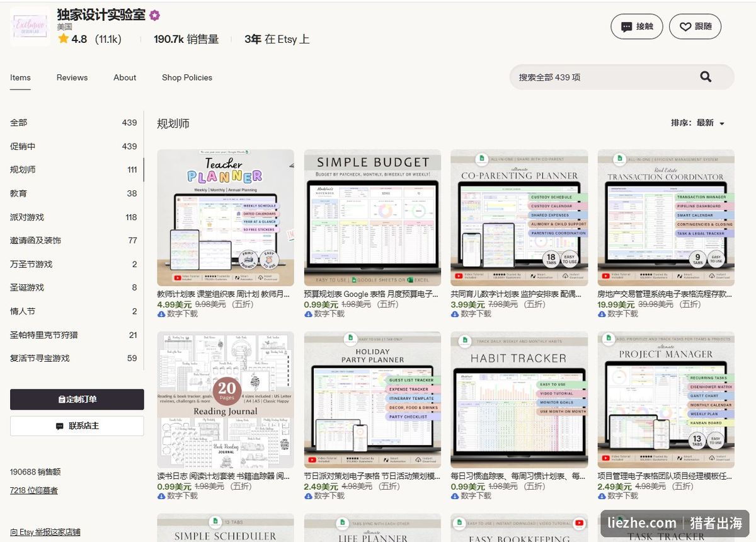Click the 节日派对策划电子表格 listing title
The width and height of the screenshot is (756, 542).
click(372, 476)
